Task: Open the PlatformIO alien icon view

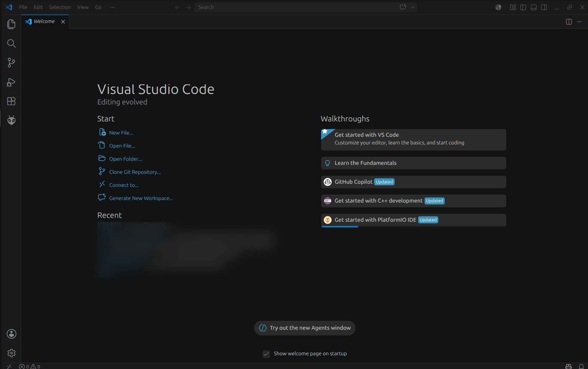Action: click(x=11, y=120)
